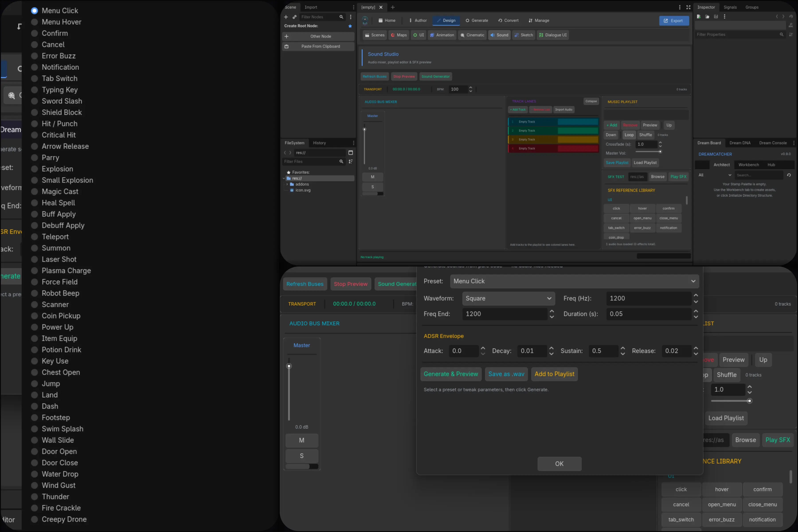This screenshot has width=798, height=532.
Task: Adjust the Duration (s) stepper arrows
Action: tap(696, 314)
